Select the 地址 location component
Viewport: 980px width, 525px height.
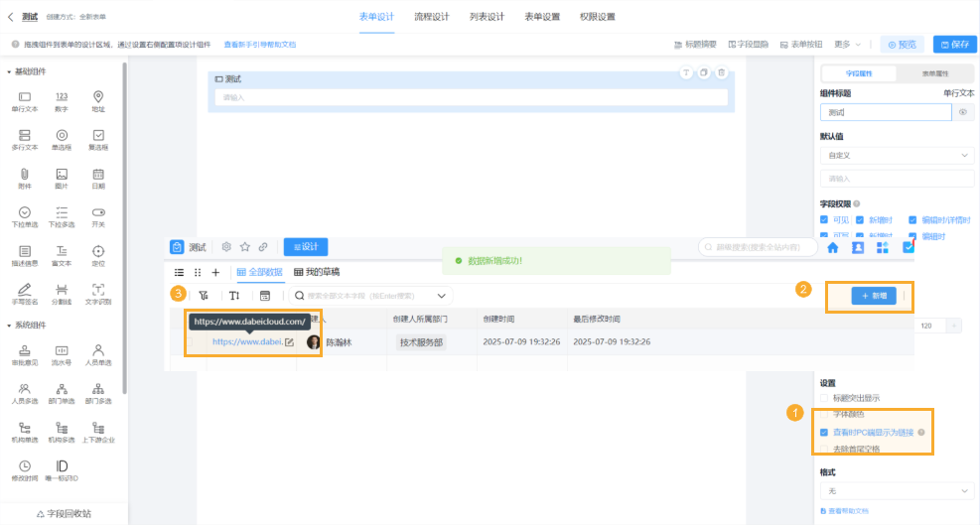(x=98, y=102)
